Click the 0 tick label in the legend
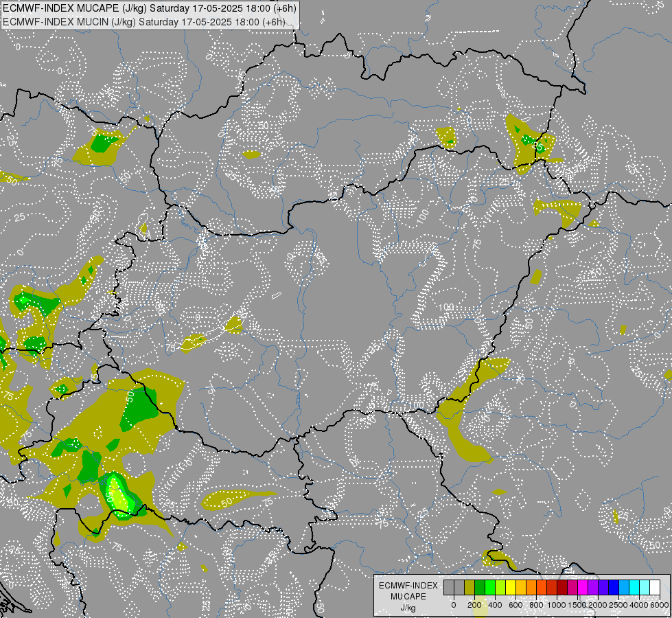Image resolution: width=672 pixels, height=618 pixels. click(x=454, y=605)
